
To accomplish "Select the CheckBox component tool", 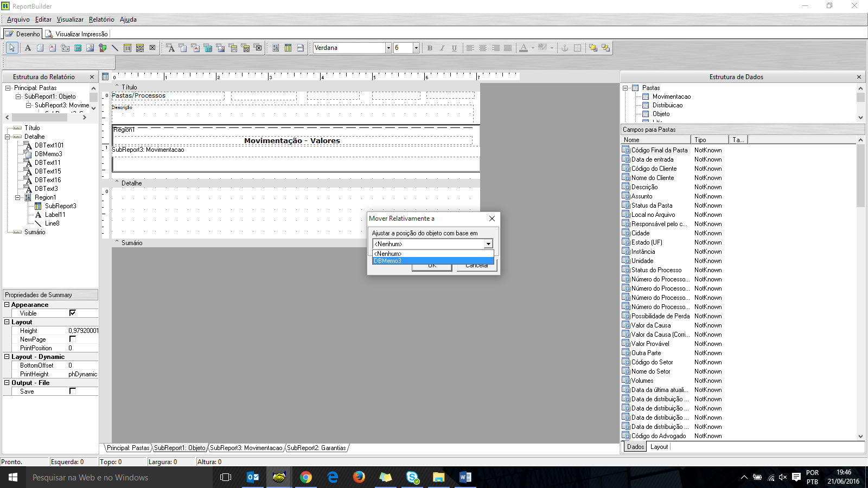I will [x=152, y=48].
